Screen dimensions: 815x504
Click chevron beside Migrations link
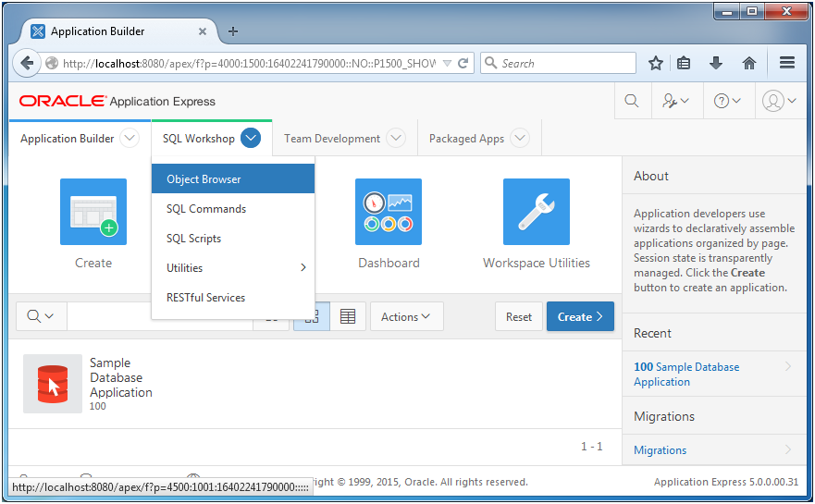coord(788,450)
